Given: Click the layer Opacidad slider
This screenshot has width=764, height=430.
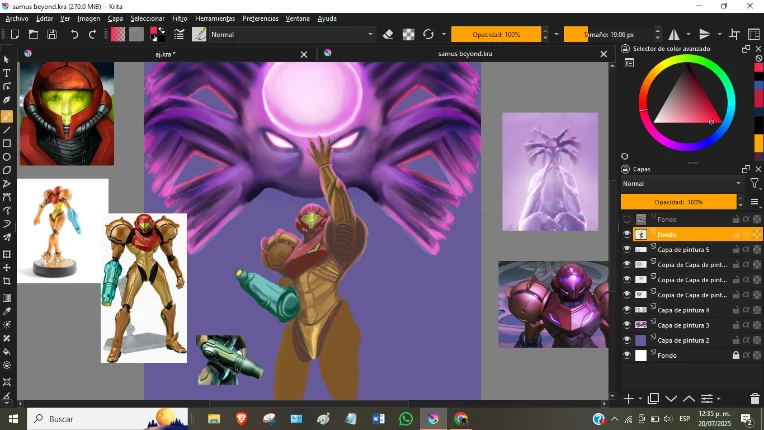Looking at the screenshot, I should click(x=678, y=202).
